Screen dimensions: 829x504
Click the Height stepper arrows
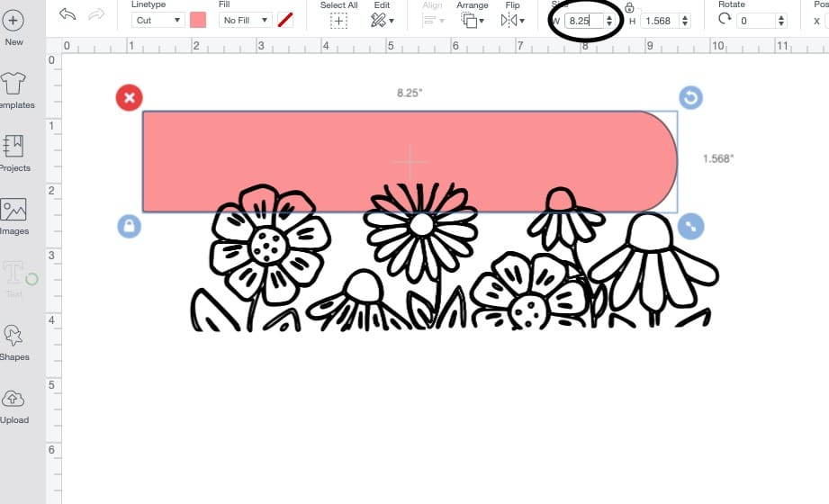[685, 22]
